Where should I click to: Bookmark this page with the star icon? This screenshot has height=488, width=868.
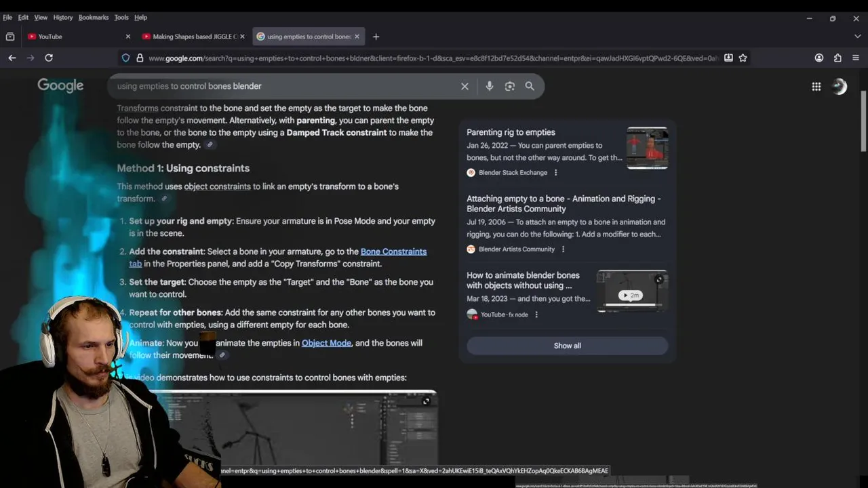tap(743, 58)
